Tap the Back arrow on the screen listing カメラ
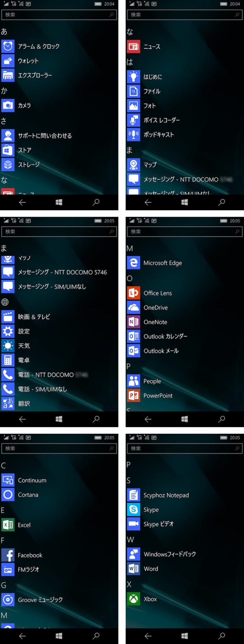Screen dimensions: 244x644 tap(22, 202)
